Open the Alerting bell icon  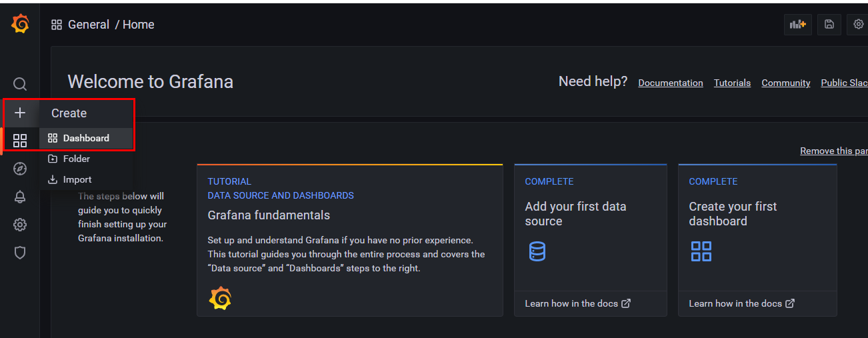(x=20, y=197)
